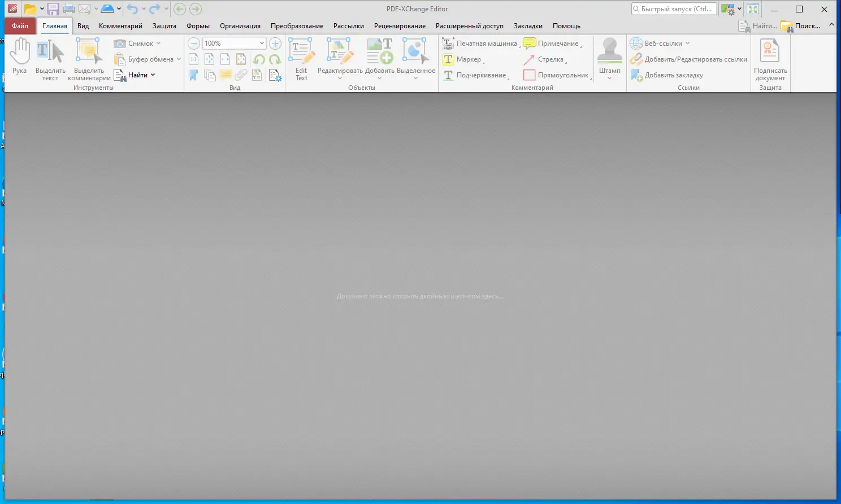Viewport: 841px width, 504px height.
Task: Click the Снимок camera tool
Action: pos(137,44)
